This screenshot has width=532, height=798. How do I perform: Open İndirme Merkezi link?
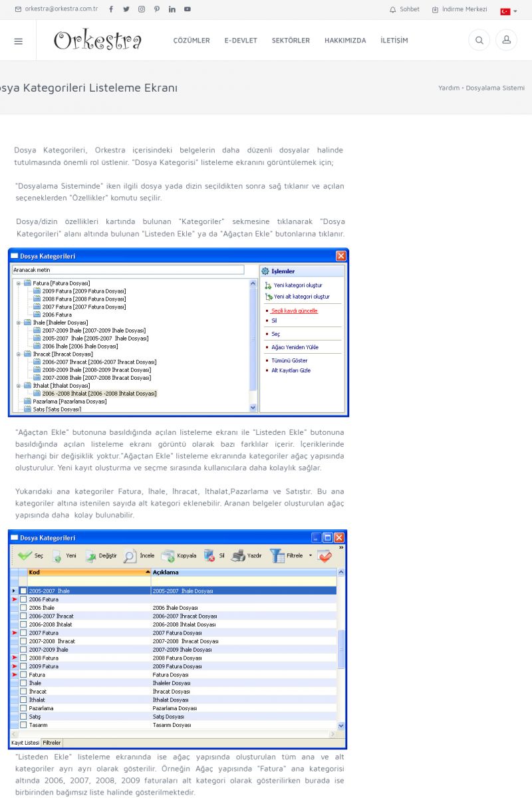point(460,9)
